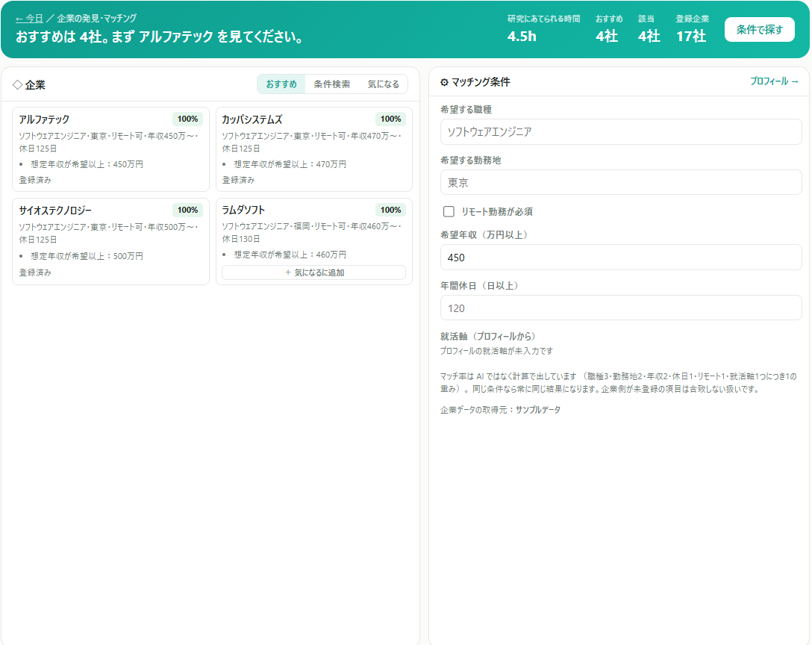Select the 気になる tab
The image size is (812, 645).
[x=383, y=84]
